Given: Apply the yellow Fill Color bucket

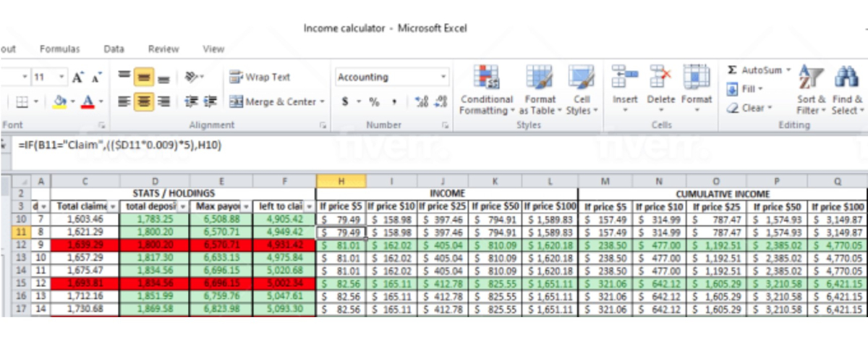Looking at the screenshot, I should click(61, 102).
